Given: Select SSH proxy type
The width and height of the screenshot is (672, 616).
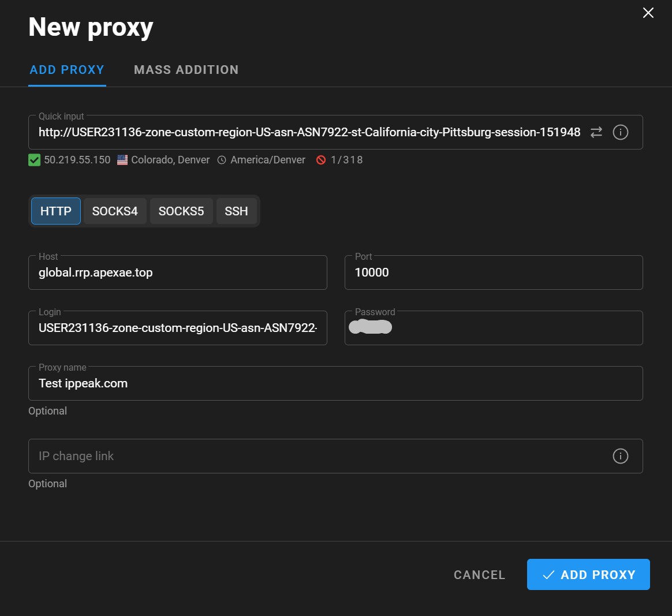Looking at the screenshot, I should point(236,211).
